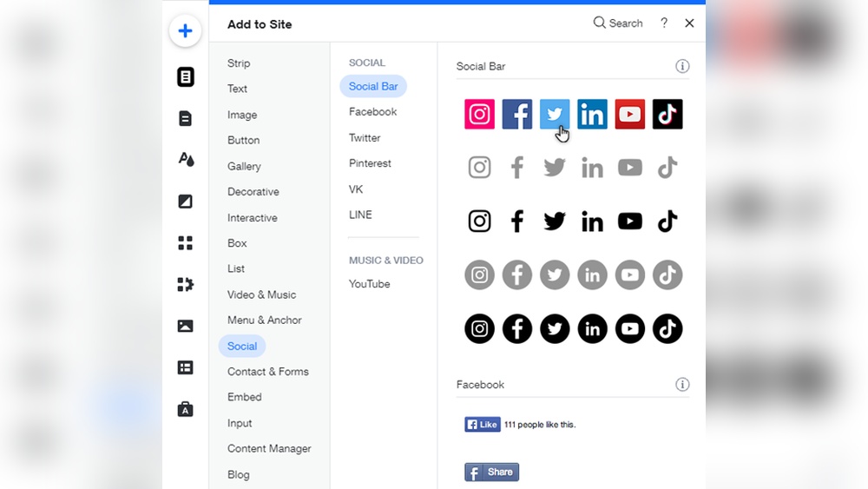Image resolution: width=868 pixels, height=489 pixels.
Task: Open the four-squares Apps sidebar icon
Action: [186, 242]
